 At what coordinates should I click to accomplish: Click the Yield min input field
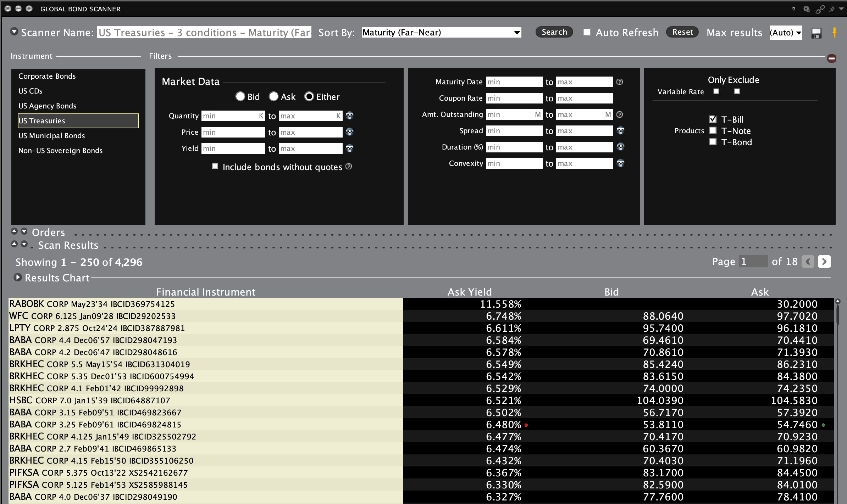(x=233, y=149)
